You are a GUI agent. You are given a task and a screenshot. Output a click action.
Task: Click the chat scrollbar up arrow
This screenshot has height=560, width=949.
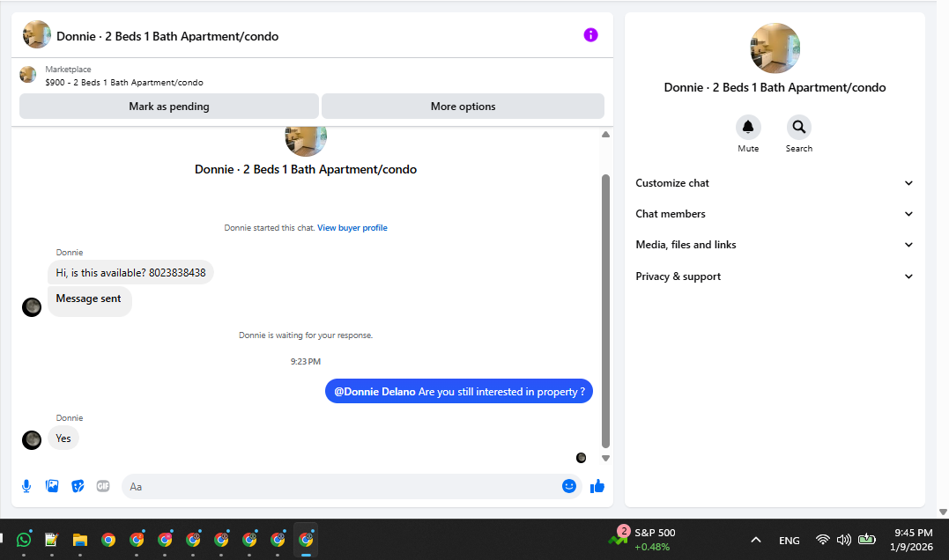click(606, 134)
